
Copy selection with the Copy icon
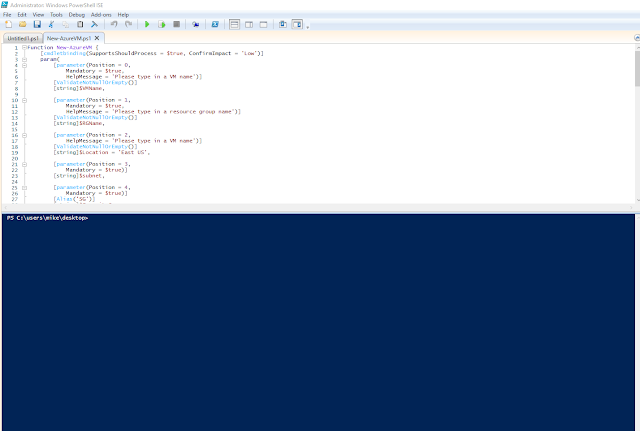[x=65, y=24]
